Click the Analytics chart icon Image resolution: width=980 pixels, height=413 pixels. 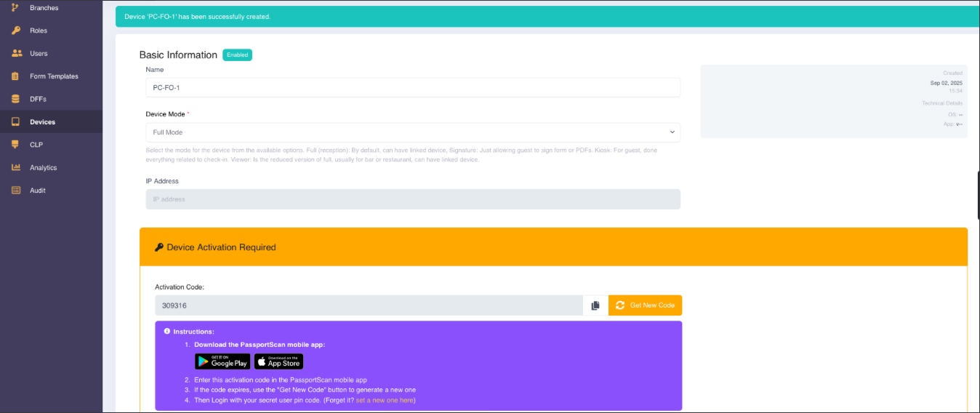15,167
